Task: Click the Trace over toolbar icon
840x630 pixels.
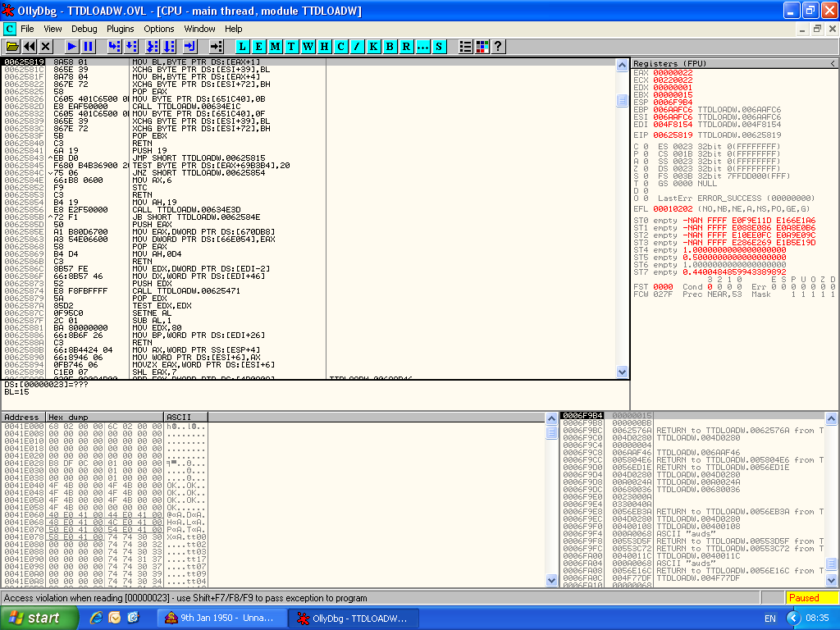Action: point(169,47)
